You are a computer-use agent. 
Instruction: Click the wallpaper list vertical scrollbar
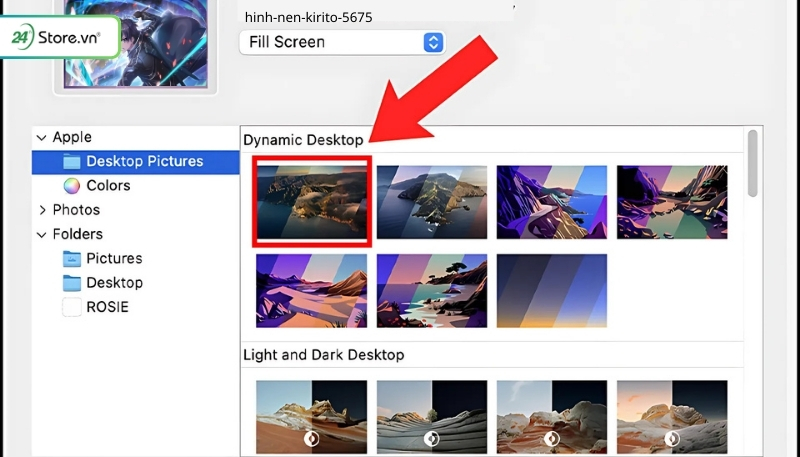[753, 163]
